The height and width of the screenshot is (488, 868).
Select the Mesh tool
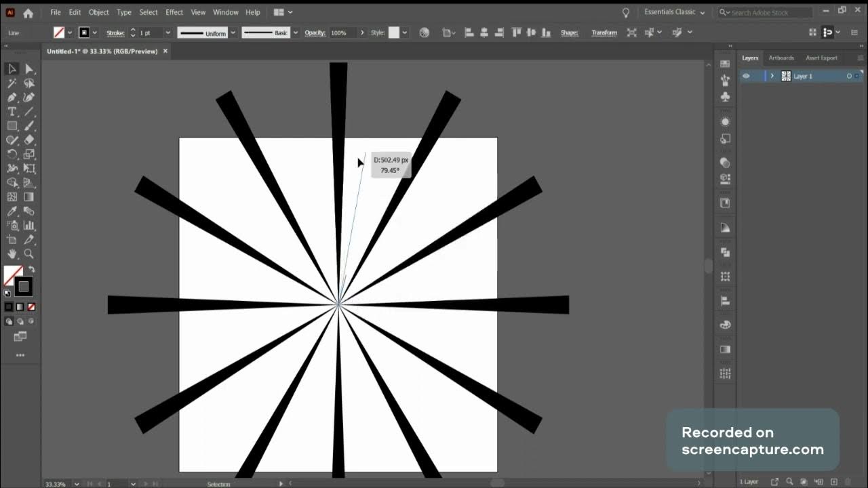12,197
